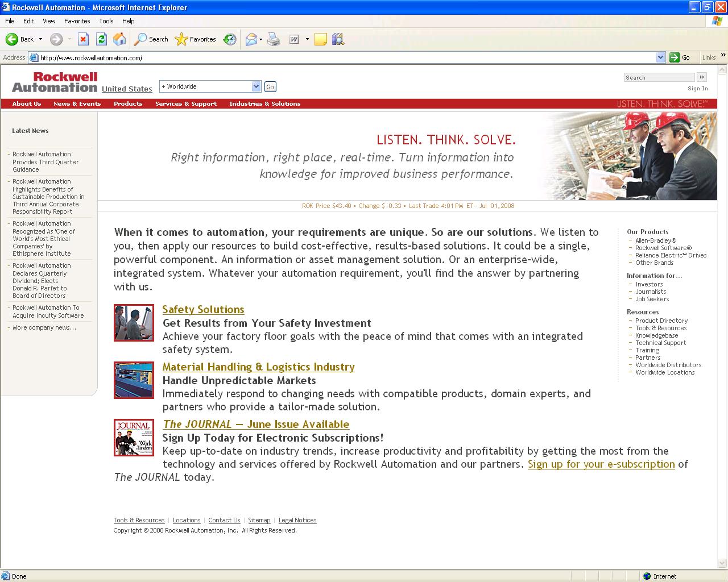Open the Edit menu
The height and width of the screenshot is (582, 728).
point(28,21)
